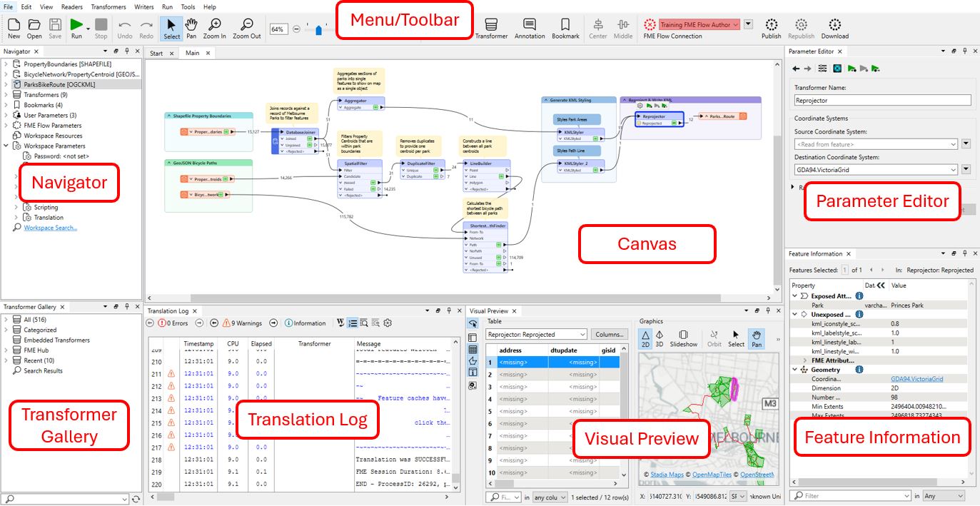Activate the Pan tool in the main toolbar
The image size is (980, 506).
191,28
